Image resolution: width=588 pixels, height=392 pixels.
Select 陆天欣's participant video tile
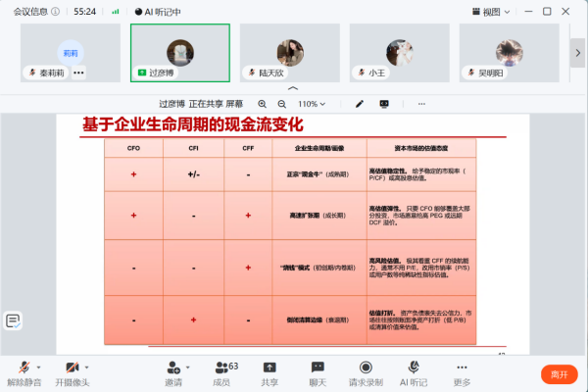290,53
